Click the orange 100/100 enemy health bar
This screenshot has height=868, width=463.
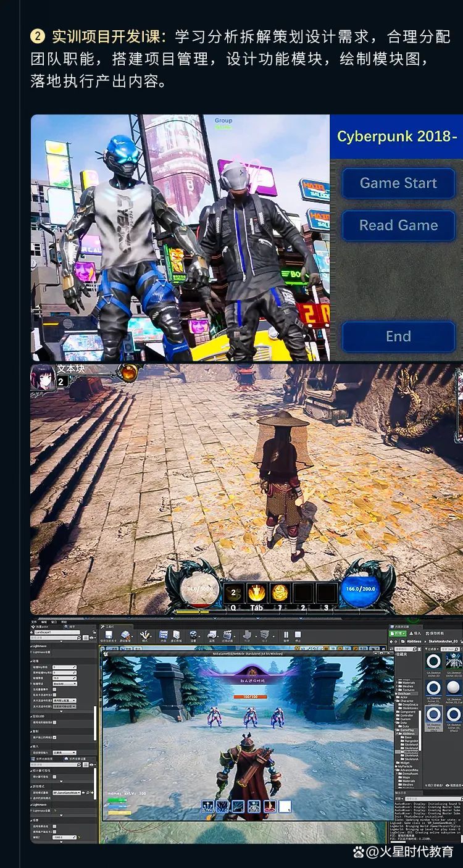pyautogui.click(x=251, y=696)
